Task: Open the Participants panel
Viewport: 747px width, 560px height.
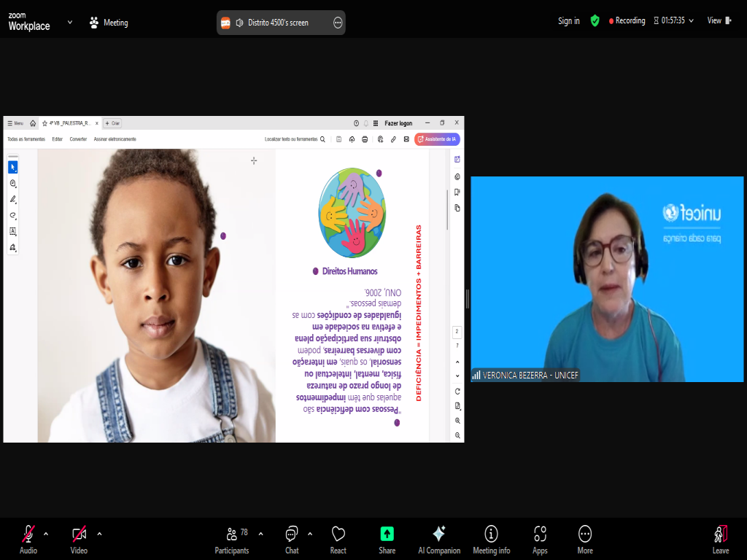Action: pyautogui.click(x=232, y=539)
